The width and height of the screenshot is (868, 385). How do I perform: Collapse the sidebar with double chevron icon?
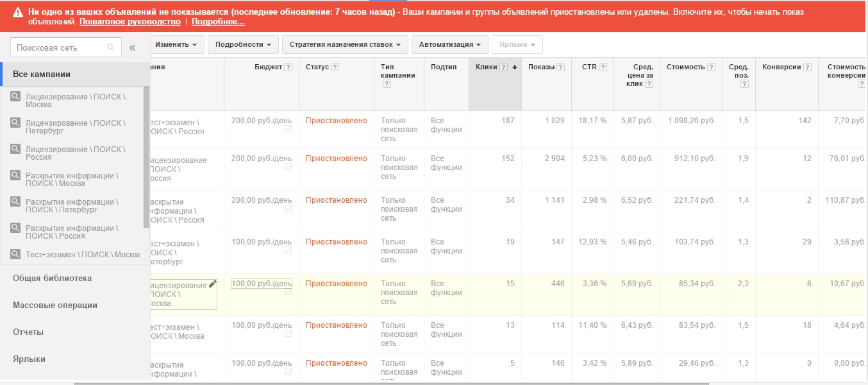[132, 47]
